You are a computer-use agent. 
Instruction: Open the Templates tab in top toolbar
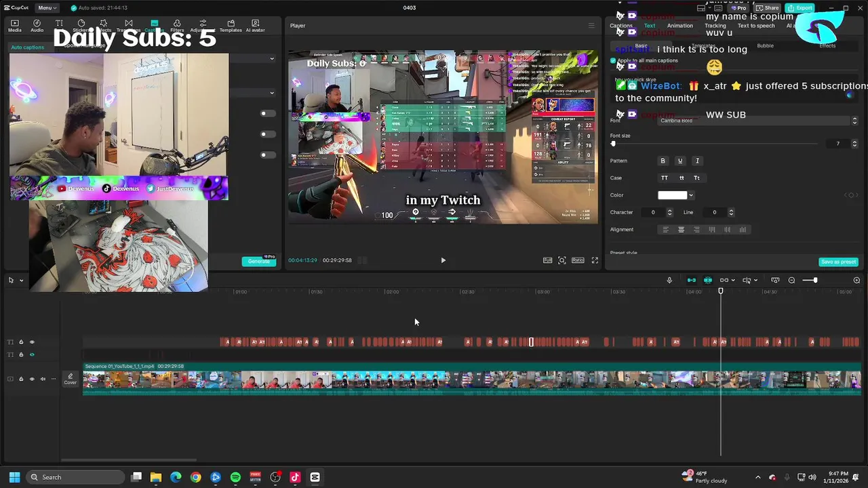(x=231, y=26)
